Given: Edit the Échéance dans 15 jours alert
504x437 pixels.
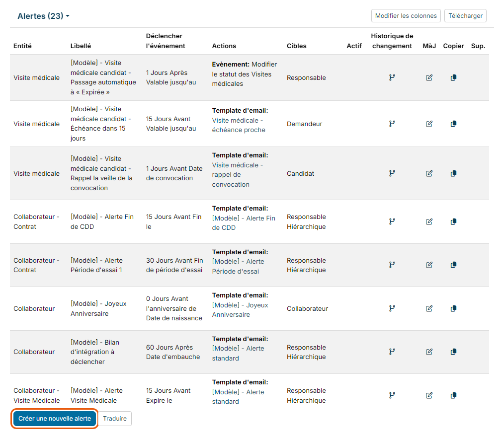Looking at the screenshot, I should tap(429, 124).
